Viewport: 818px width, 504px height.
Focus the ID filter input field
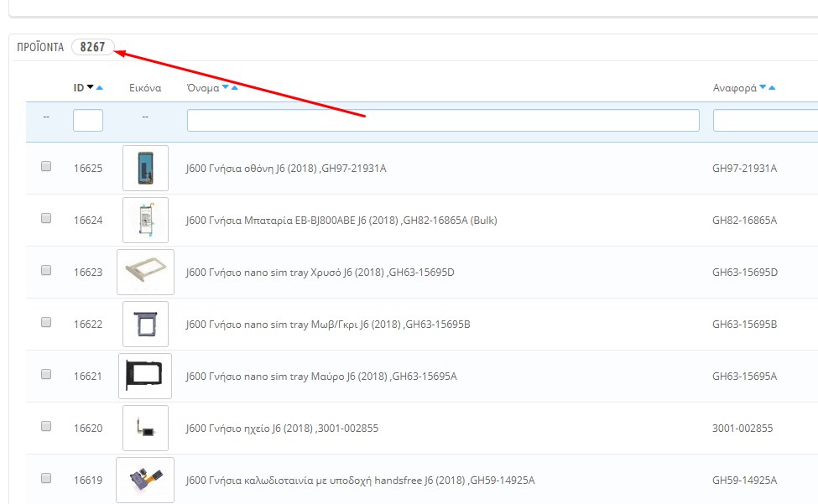coord(88,121)
